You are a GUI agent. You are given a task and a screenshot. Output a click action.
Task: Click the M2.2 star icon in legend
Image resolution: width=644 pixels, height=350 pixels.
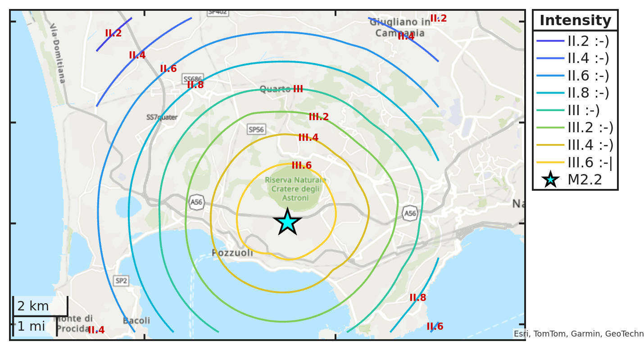pyautogui.click(x=550, y=179)
